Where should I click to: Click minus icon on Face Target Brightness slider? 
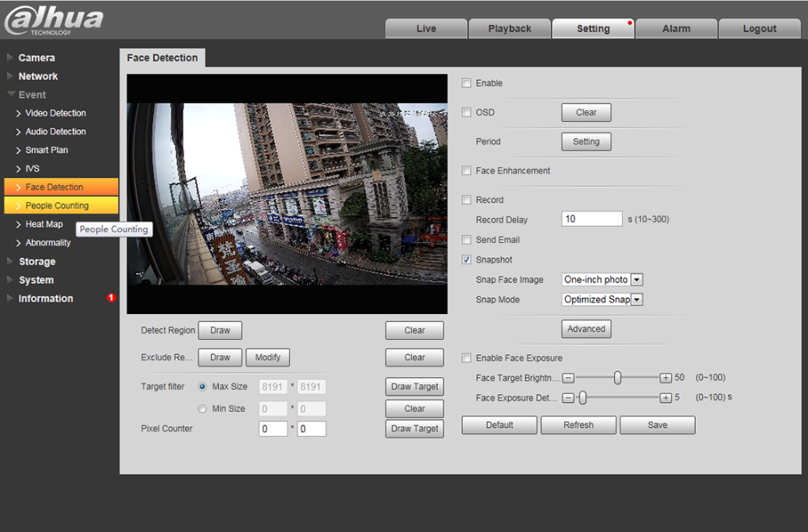(x=568, y=378)
